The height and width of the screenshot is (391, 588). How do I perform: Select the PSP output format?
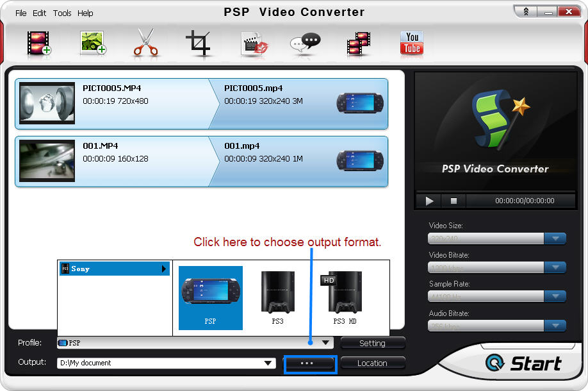[x=210, y=298]
